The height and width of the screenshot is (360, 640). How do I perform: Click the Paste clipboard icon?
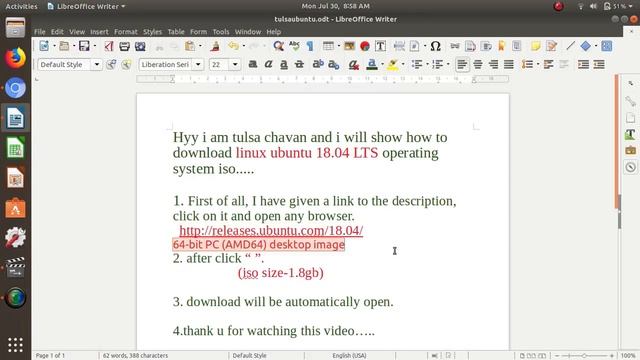pyautogui.click(x=190, y=46)
